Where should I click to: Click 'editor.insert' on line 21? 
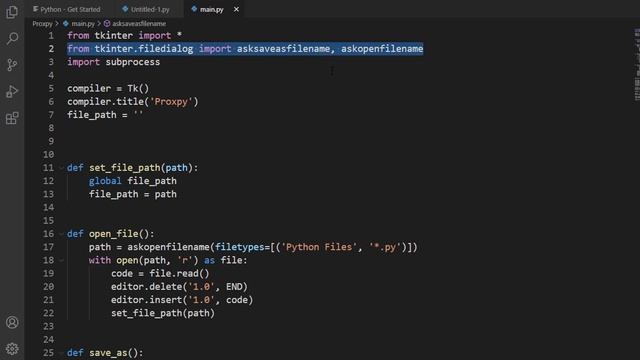147,300
